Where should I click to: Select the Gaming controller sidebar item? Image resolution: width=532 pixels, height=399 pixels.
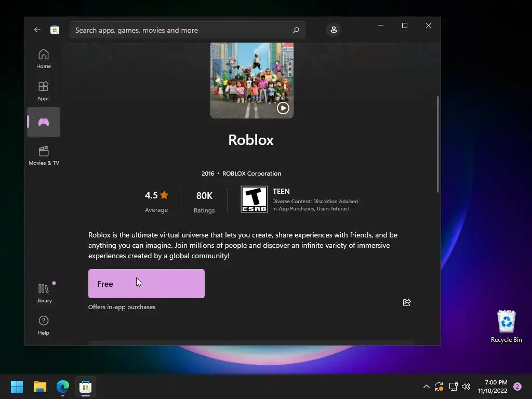44,122
